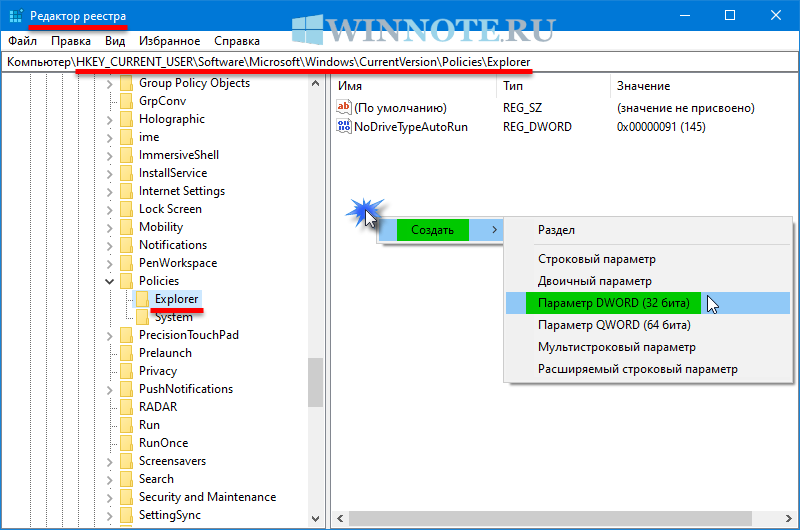Click the NoDriveTypeAutoRun DWORD value icon
800x530 pixels.
point(343,127)
